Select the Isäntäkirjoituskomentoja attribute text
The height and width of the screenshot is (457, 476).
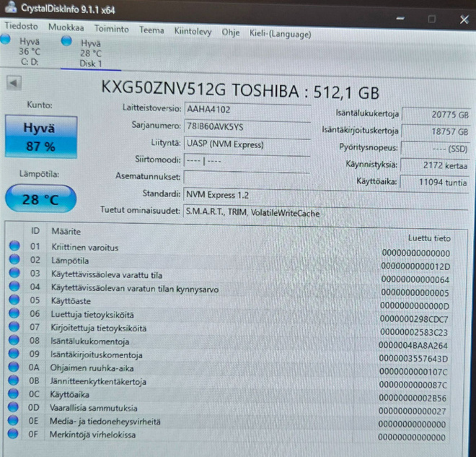point(96,355)
